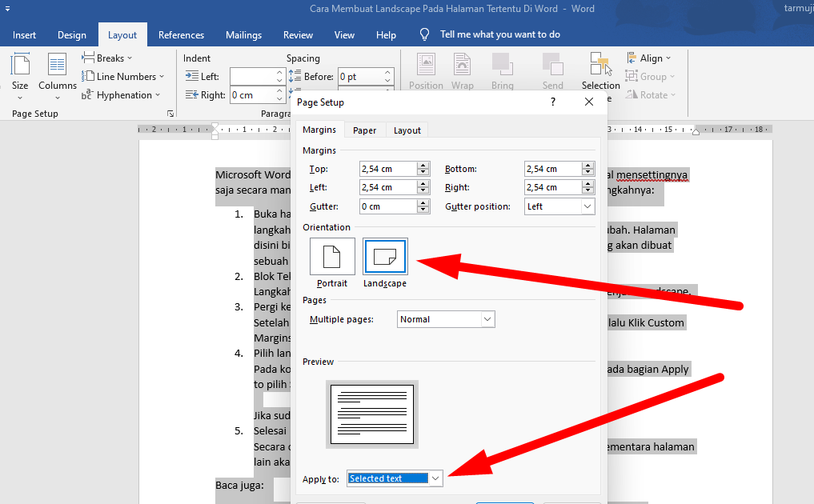Increase Indent Left with up arrow

tap(279, 72)
